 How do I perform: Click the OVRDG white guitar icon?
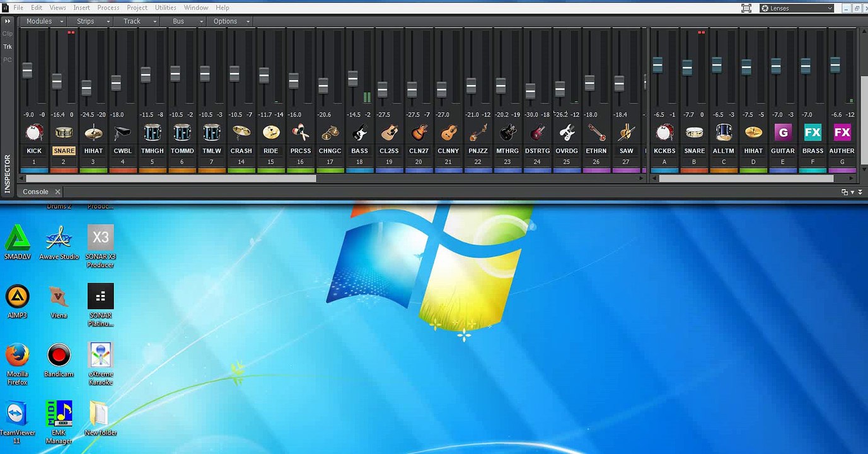(567, 132)
